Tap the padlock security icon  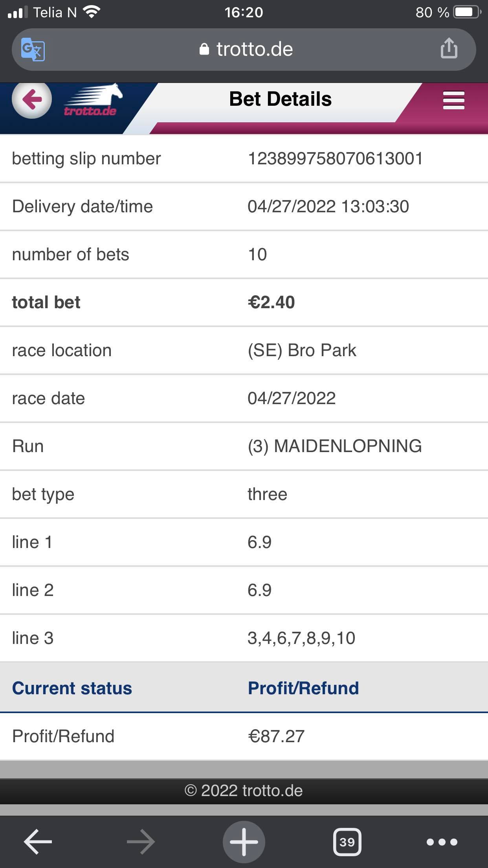(204, 49)
